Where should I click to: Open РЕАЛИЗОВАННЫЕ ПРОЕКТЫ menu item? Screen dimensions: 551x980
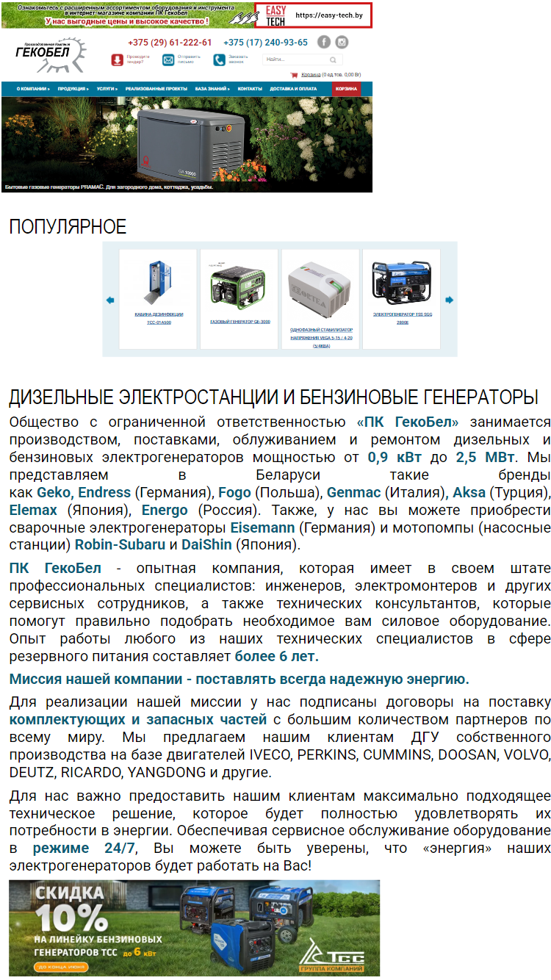(x=156, y=89)
